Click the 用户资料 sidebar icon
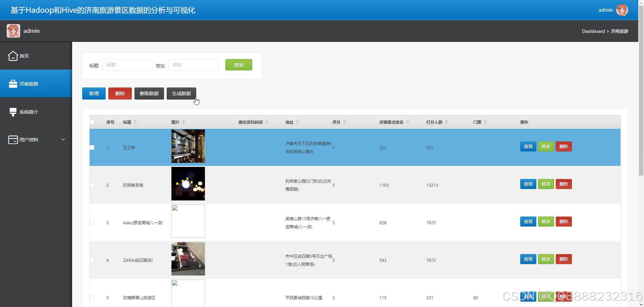 [13, 139]
